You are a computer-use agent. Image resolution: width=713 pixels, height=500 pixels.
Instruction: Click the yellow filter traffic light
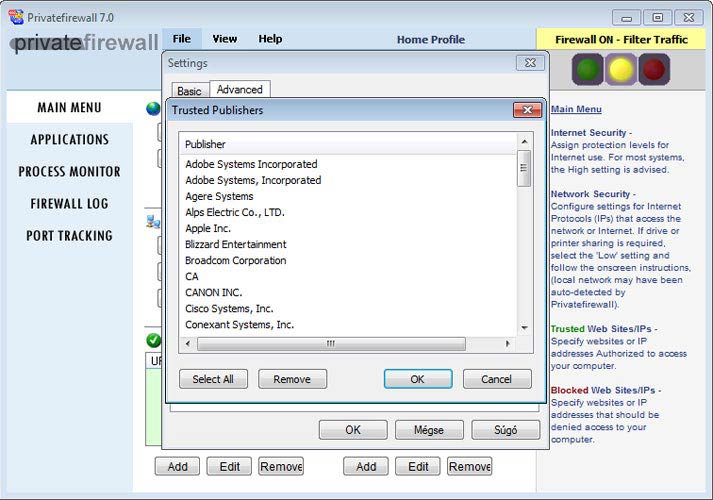621,70
